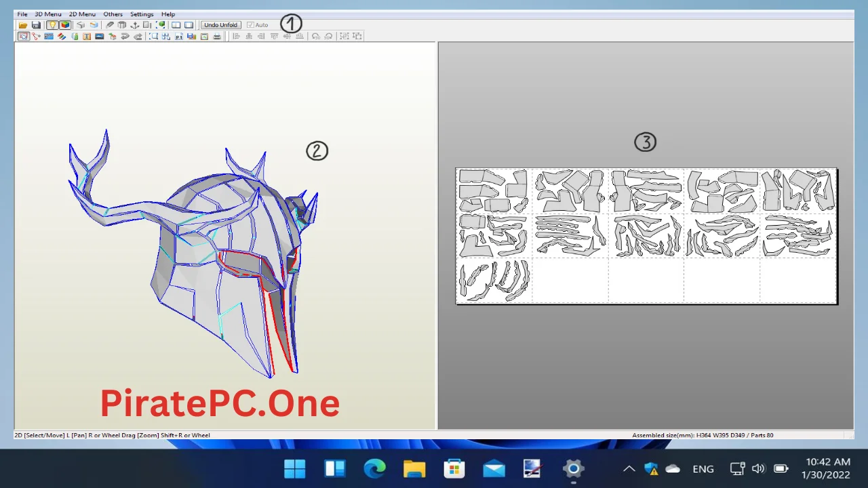The width and height of the screenshot is (868, 488).
Task: Click the align right icon
Action: (261, 37)
